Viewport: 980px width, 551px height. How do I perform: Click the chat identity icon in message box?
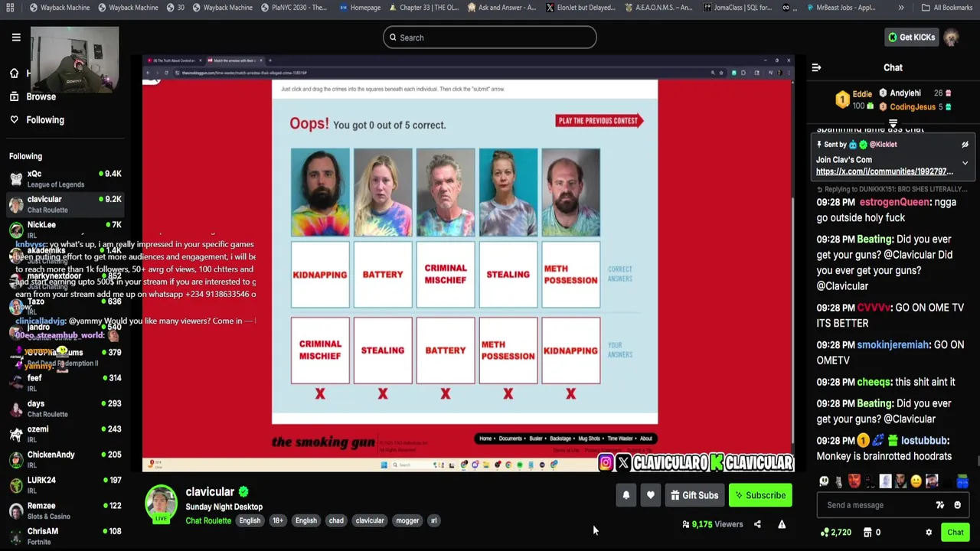[x=939, y=505]
